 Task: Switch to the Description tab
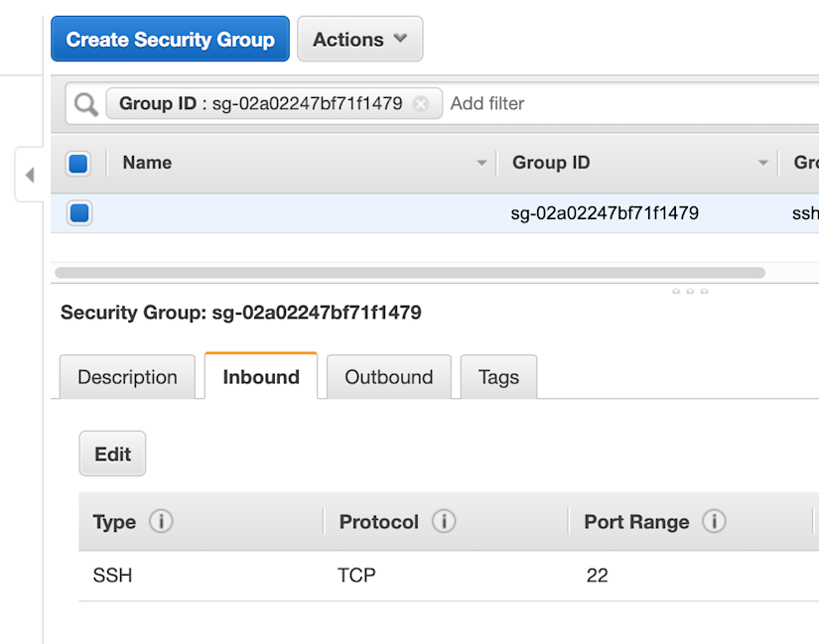(x=127, y=377)
